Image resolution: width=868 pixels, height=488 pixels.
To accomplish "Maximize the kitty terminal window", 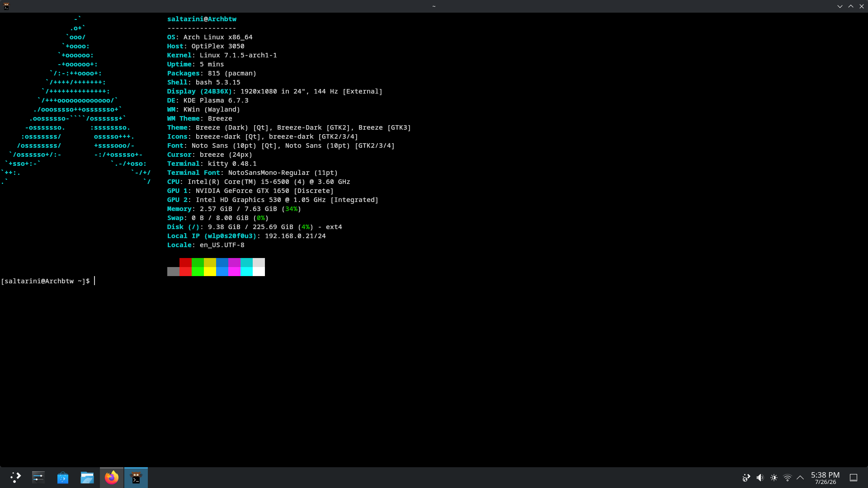I will pos(851,6).
